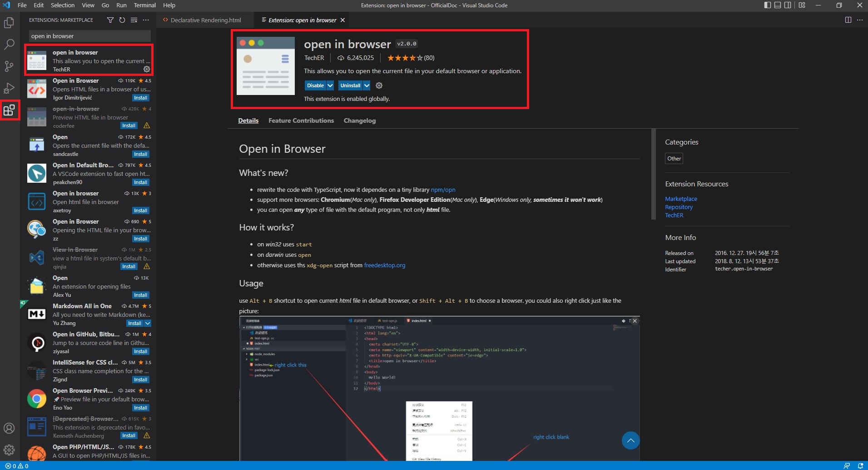Open the Accounts menu icon
The image size is (868, 470).
pyautogui.click(x=9, y=428)
